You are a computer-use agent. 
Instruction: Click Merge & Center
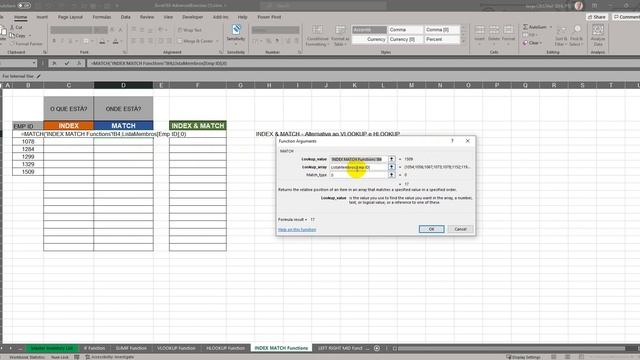click(x=196, y=41)
